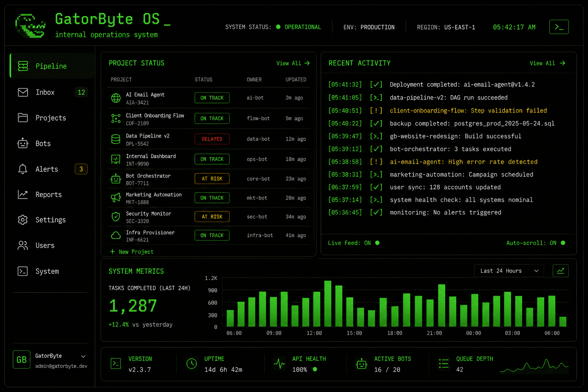Image resolution: width=588 pixels, height=392 pixels.
Task: Click the Queue Depth list icon
Action: point(444,364)
